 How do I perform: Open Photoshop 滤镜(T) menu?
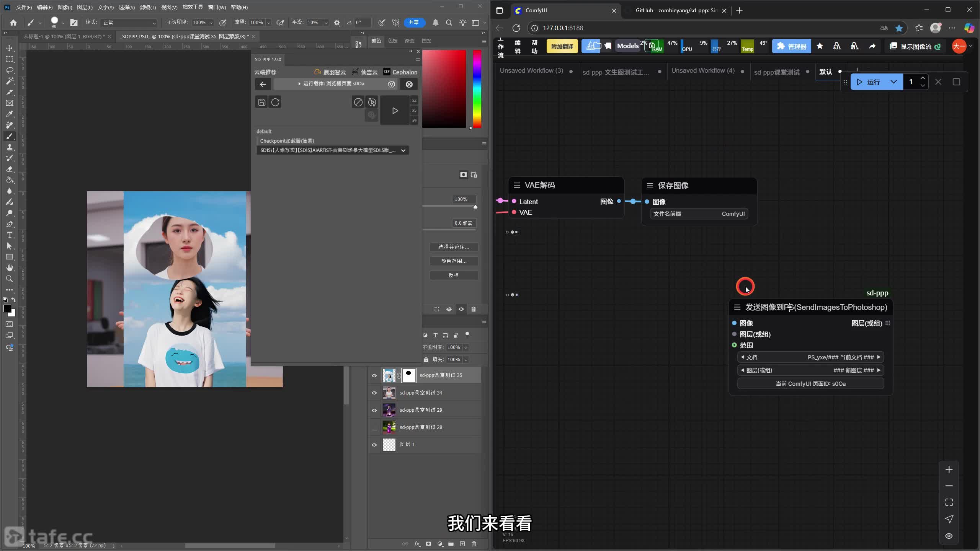tap(148, 7)
